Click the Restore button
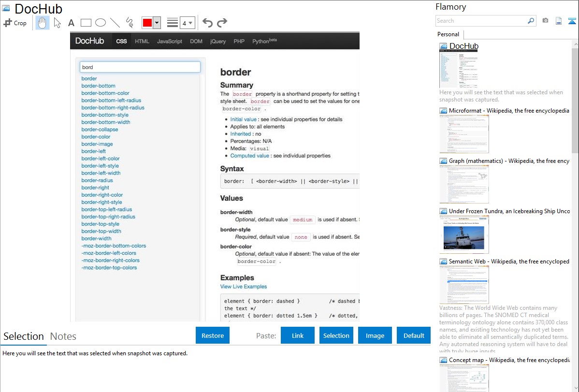 tap(213, 335)
